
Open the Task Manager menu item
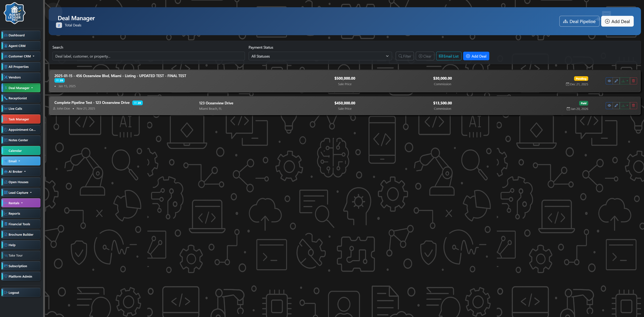pos(21,119)
